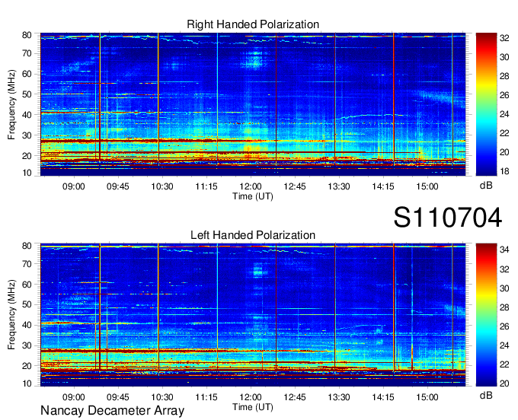Click the 'Right Handed Polarization' plot title
The width and height of the screenshot is (518, 420).
coord(253,24)
